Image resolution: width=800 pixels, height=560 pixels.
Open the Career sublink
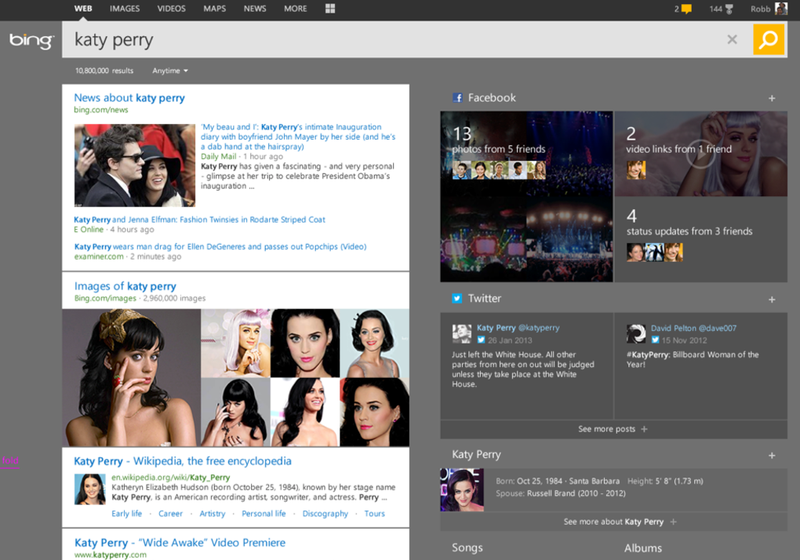pyautogui.click(x=170, y=514)
